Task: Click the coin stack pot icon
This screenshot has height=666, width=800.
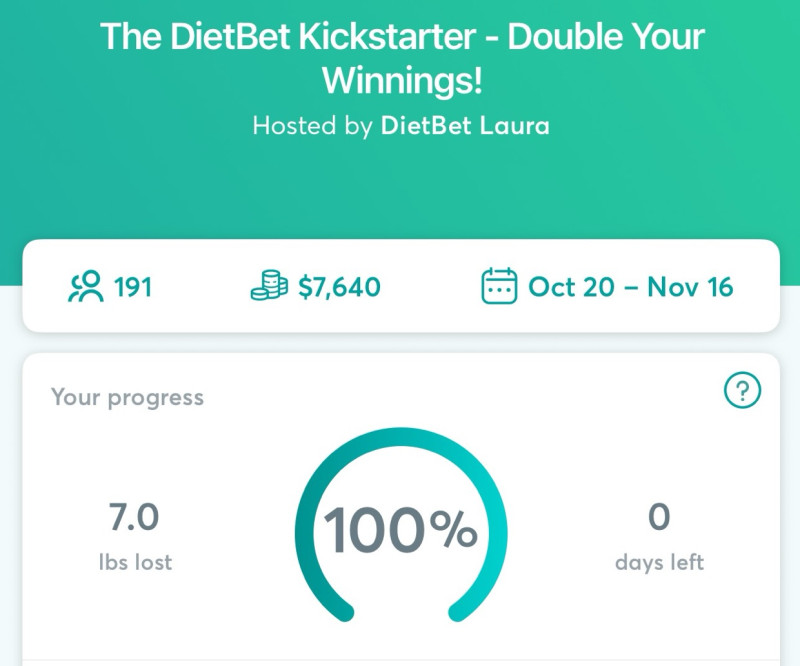Action: point(269,287)
